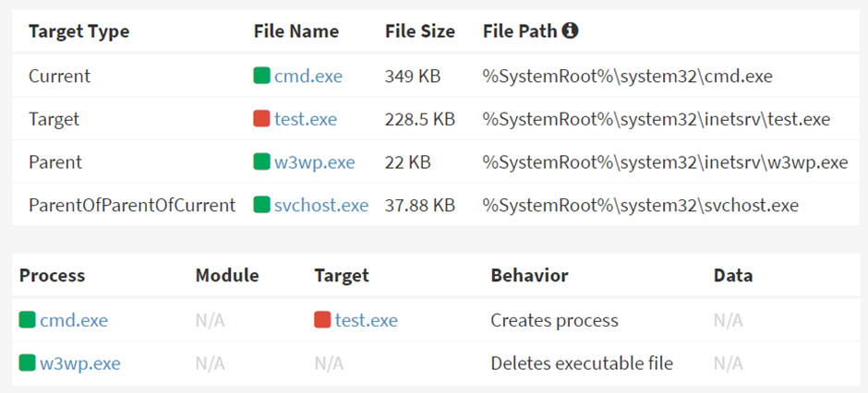The height and width of the screenshot is (393, 868).
Task: Click the File Path info icon
Action: coord(570,31)
